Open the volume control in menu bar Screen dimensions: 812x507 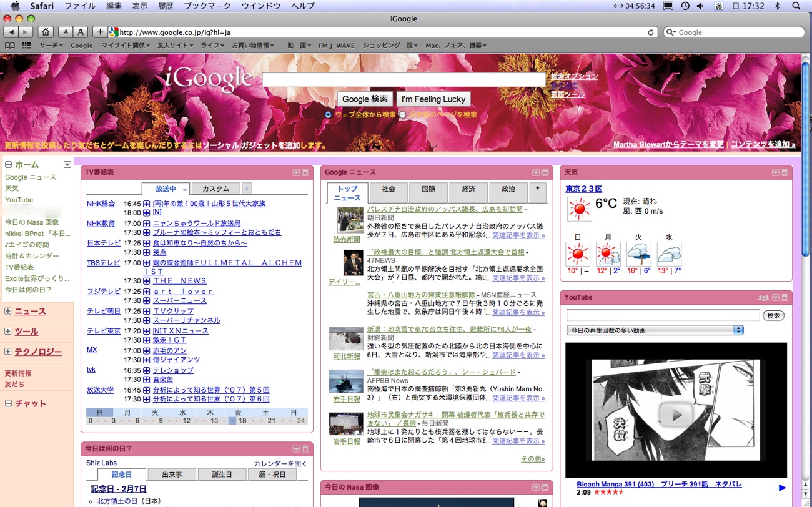pyautogui.click(x=700, y=6)
